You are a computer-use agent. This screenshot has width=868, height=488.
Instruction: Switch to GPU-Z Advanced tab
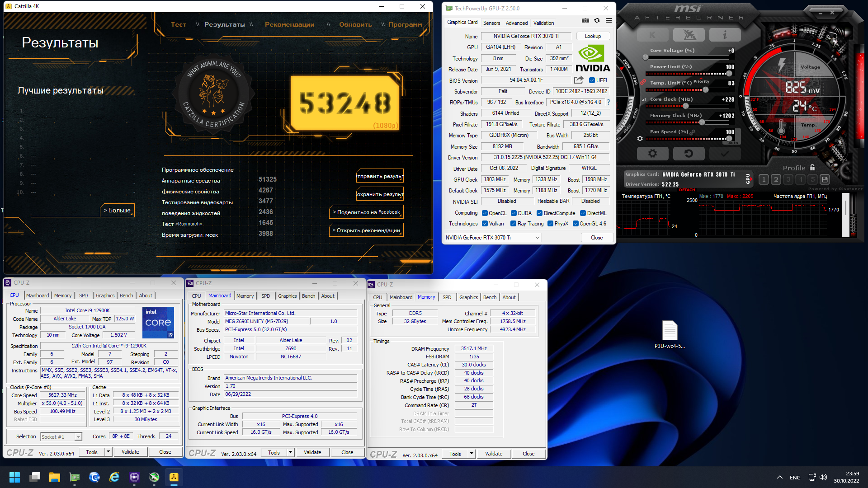coord(517,23)
